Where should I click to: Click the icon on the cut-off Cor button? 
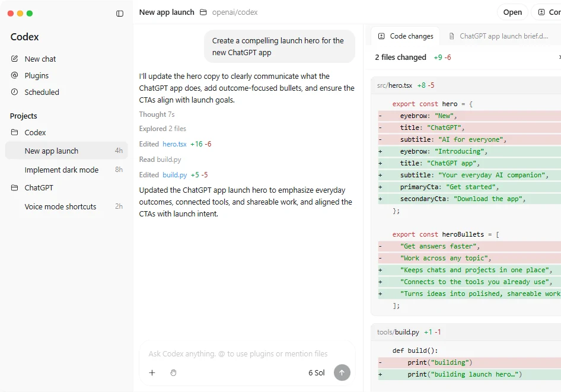click(x=541, y=12)
